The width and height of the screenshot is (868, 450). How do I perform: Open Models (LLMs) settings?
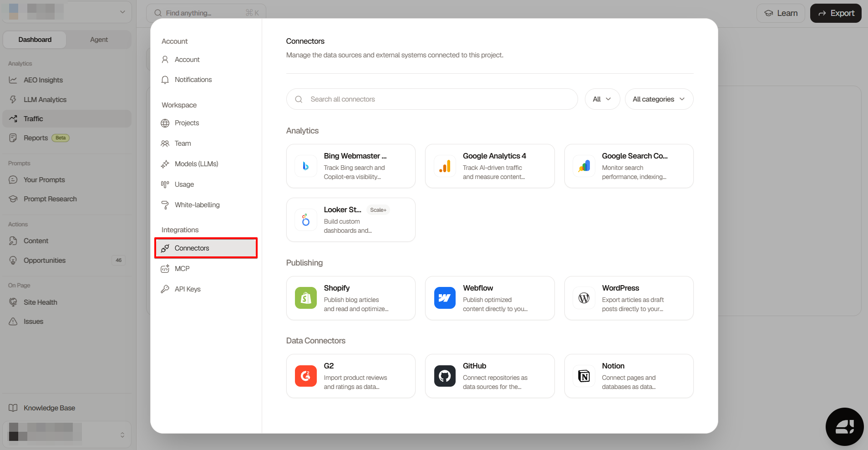(x=206, y=164)
